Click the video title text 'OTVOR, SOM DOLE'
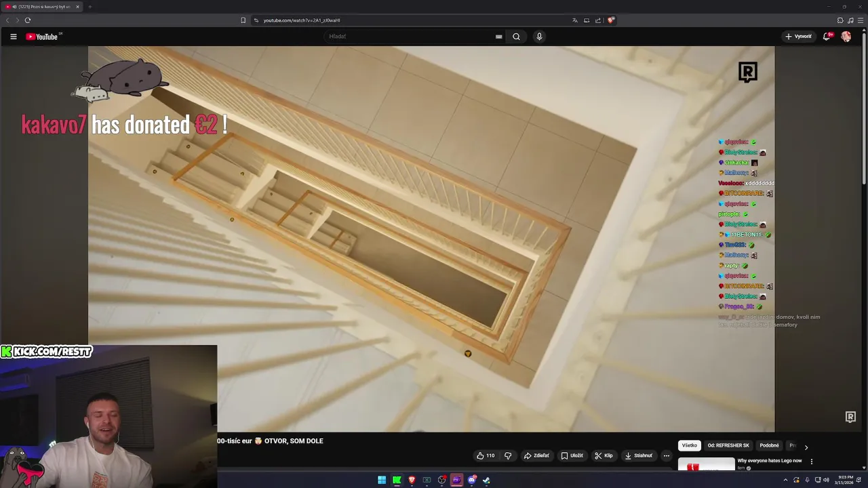 [x=294, y=441]
